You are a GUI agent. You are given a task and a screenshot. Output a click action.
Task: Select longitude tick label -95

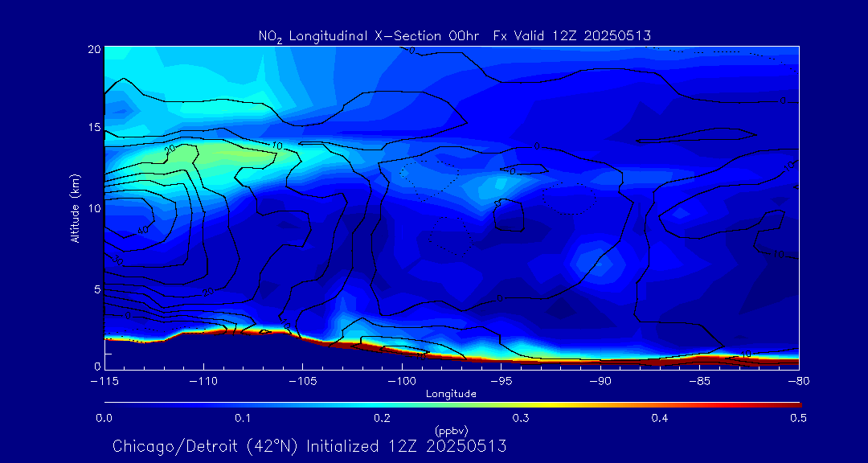pyautogui.click(x=501, y=381)
